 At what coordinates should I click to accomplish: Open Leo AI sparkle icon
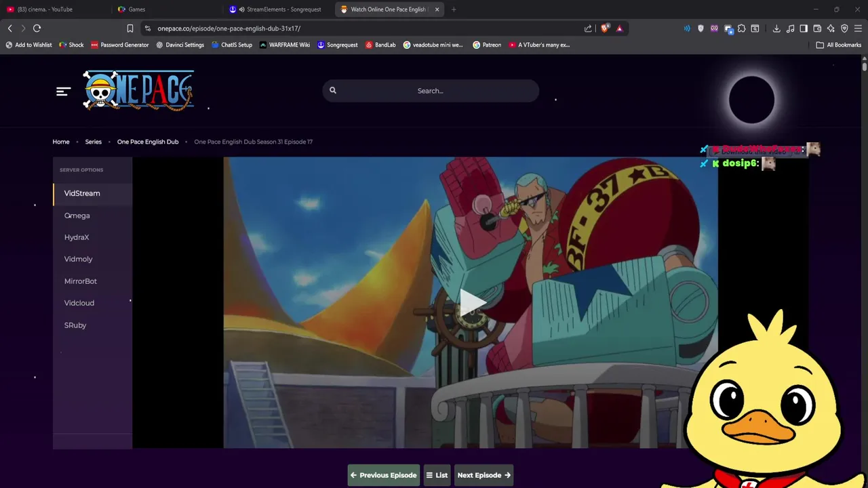coord(831,28)
